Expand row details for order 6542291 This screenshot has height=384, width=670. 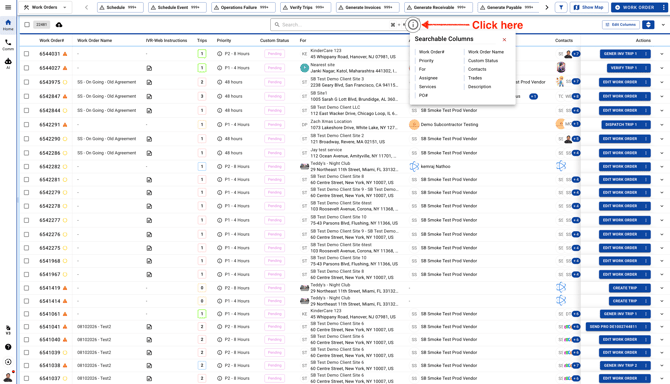coord(662,125)
